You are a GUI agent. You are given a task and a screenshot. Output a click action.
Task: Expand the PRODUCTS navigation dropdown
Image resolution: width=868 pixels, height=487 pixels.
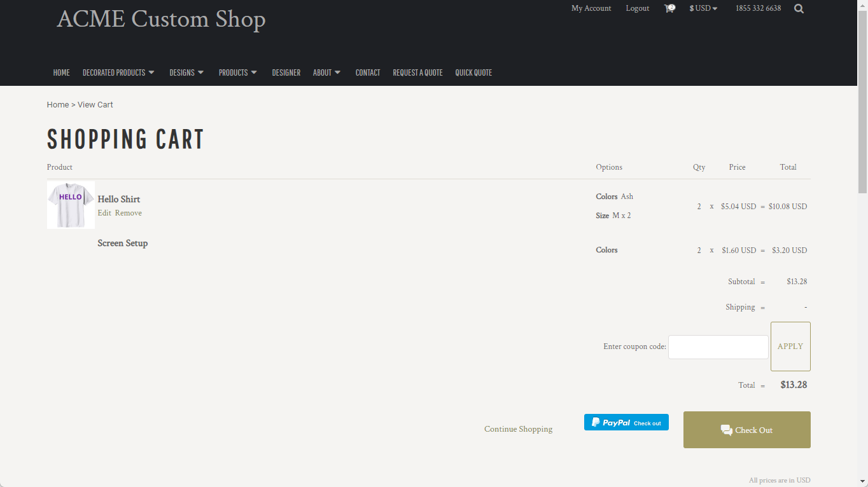[237, 72]
